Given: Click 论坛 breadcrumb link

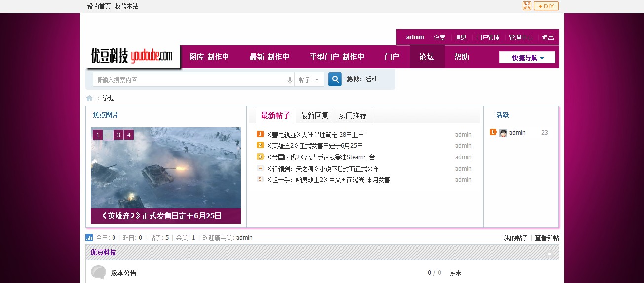Looking at the screenshot, I should pyautogui.click(x=109, y=98).
